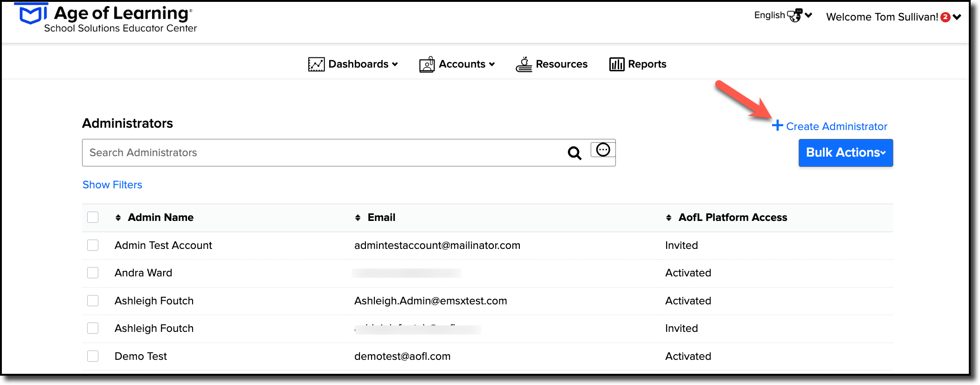Toggle the select-all header checkbox
Screen dimensions: 980x385
[93, 217]
